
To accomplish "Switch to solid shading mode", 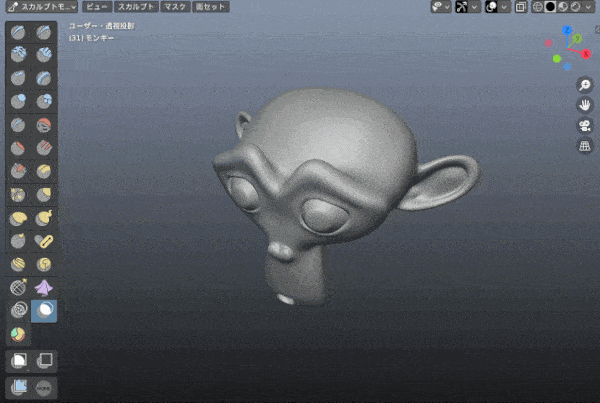I will 550,7.
